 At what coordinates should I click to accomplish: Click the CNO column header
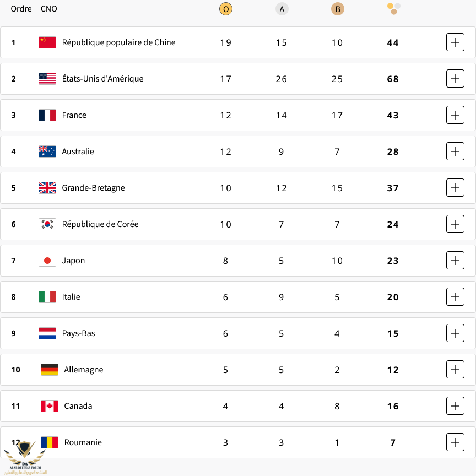pos(49,9)
